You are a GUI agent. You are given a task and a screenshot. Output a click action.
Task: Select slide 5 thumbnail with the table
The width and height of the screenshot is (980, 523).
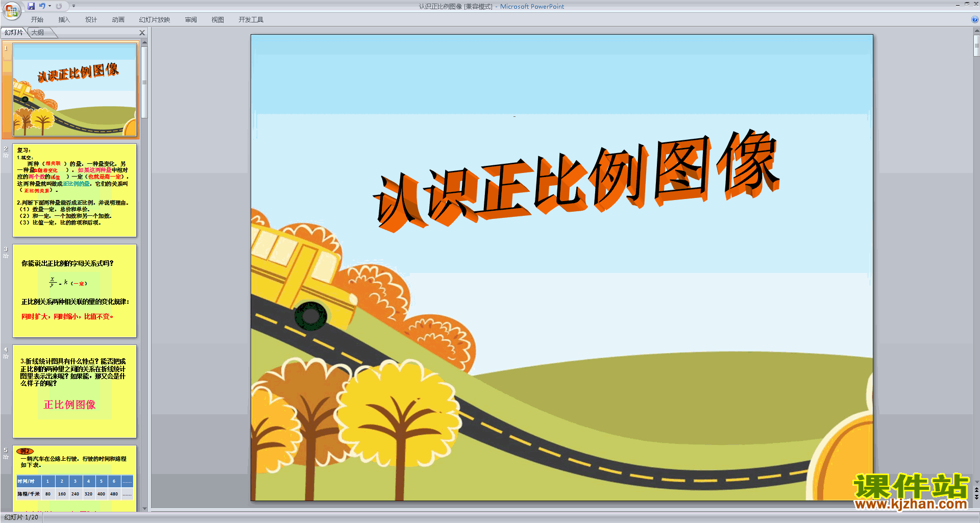(75, 479)
